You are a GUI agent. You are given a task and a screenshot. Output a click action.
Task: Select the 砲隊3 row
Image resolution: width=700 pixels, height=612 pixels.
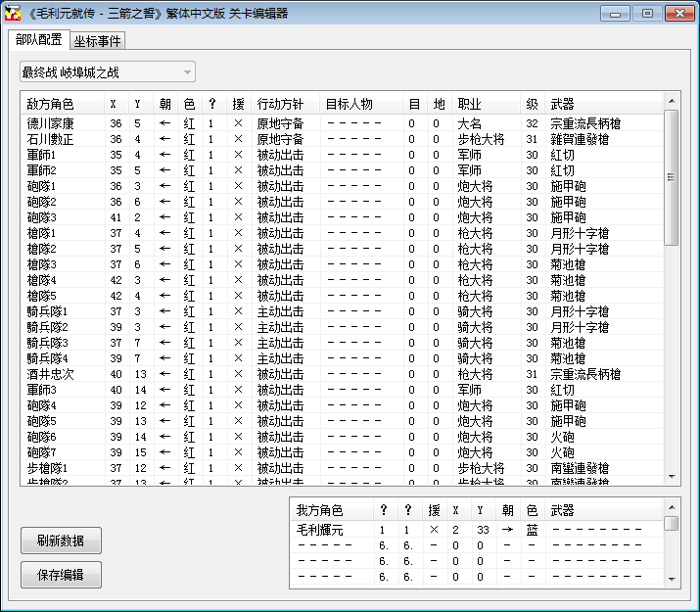(x=342, y=217)
